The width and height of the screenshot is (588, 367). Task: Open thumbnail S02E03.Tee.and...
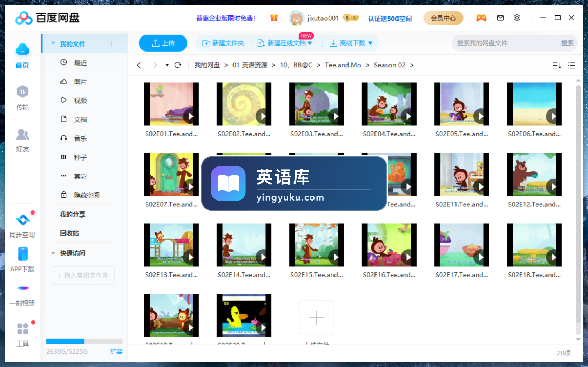click(x=317, y=104)
